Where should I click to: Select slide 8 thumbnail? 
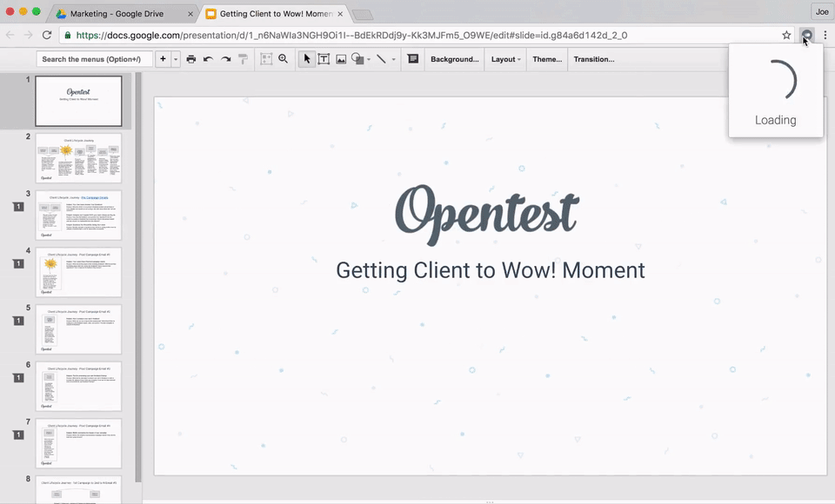pyautogui.click(x=78, y=489)
